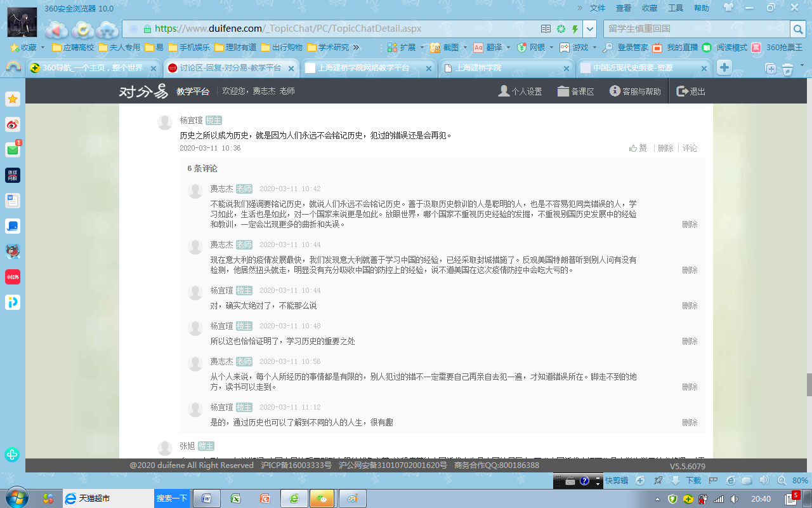Click the star favorites sidebar icon

tap(13, 99)
